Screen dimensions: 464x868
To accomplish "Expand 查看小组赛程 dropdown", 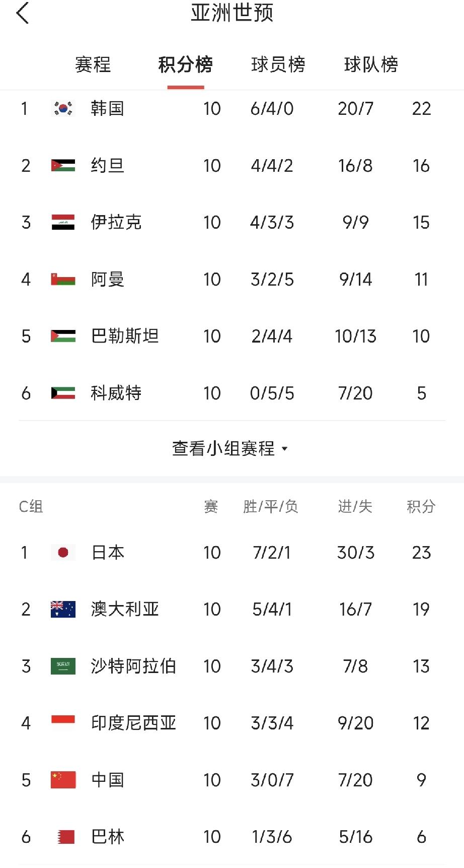I will (223, 448).
